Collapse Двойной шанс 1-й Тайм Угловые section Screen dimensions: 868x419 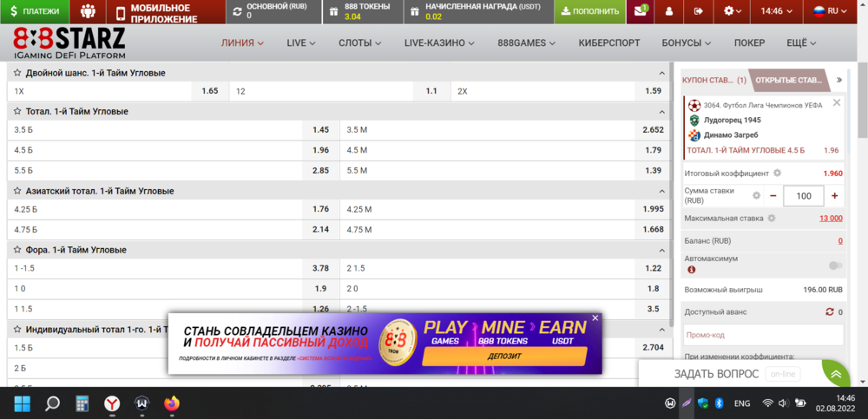661,73
